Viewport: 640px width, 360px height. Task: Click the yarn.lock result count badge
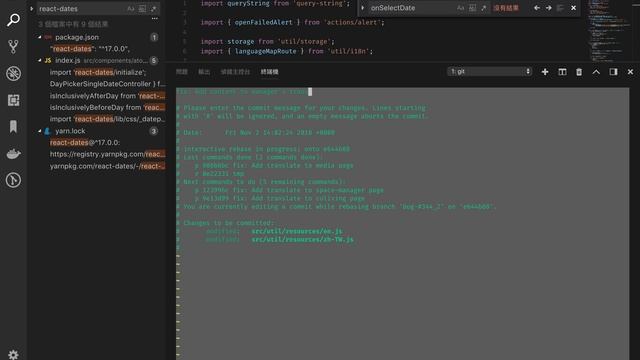coord(154,131)
